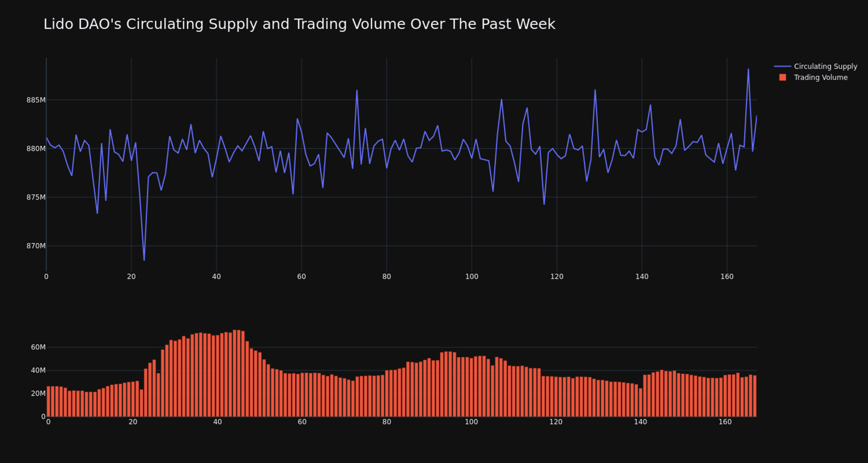This screenshot has width=868, height=463.
Task: Click the 20M label on volume axis
Action: tap(38, 393)
